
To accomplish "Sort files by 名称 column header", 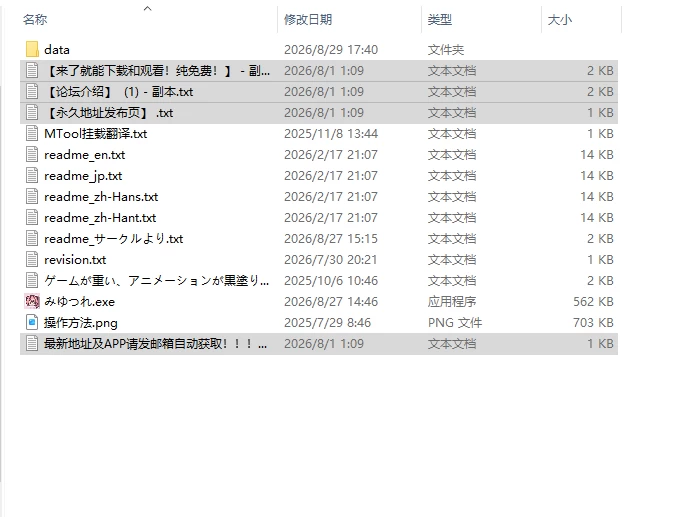I will (x=35, y=20).
